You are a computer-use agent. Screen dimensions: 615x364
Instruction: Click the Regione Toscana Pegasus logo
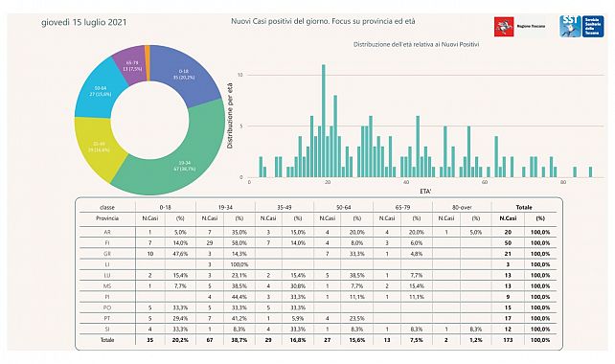click(x=504, y=27)
